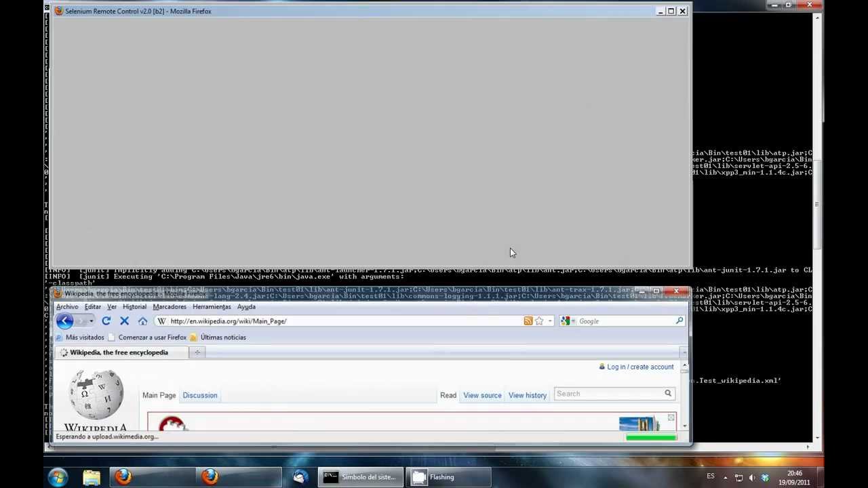This screenshot has width=868, height=488.
Task: Open the Archivo menu
Action: tap(67, 307)
